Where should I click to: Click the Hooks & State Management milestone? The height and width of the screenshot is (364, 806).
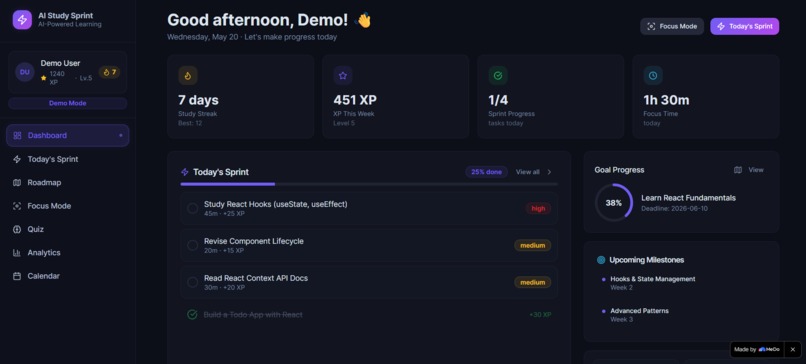(x=652, y=279)
